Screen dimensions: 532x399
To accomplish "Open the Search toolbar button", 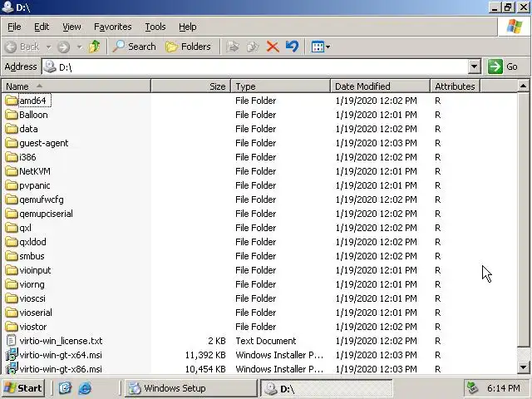I will coord(134,47).
